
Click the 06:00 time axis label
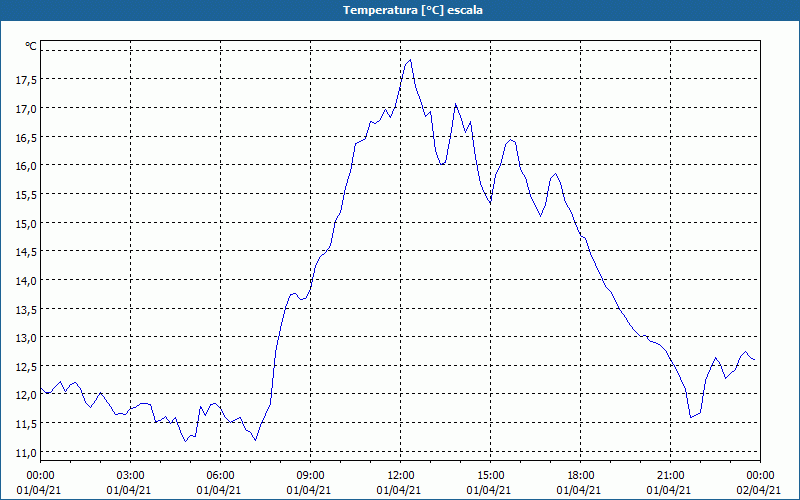coord(220,476)
